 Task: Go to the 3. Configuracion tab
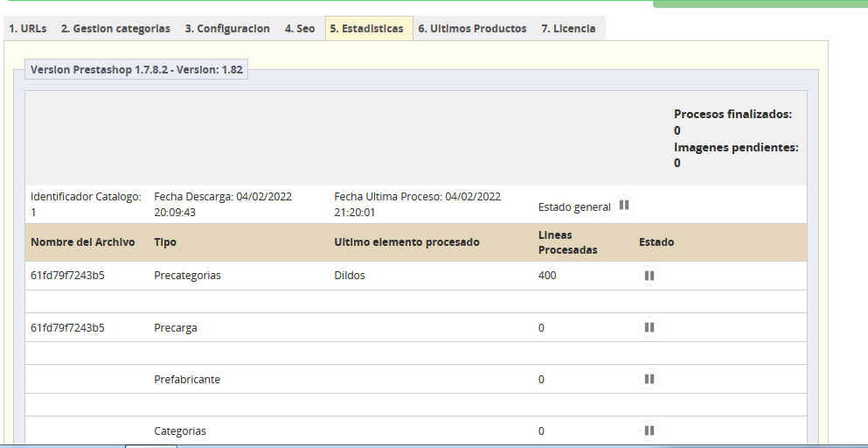point(227,29)
